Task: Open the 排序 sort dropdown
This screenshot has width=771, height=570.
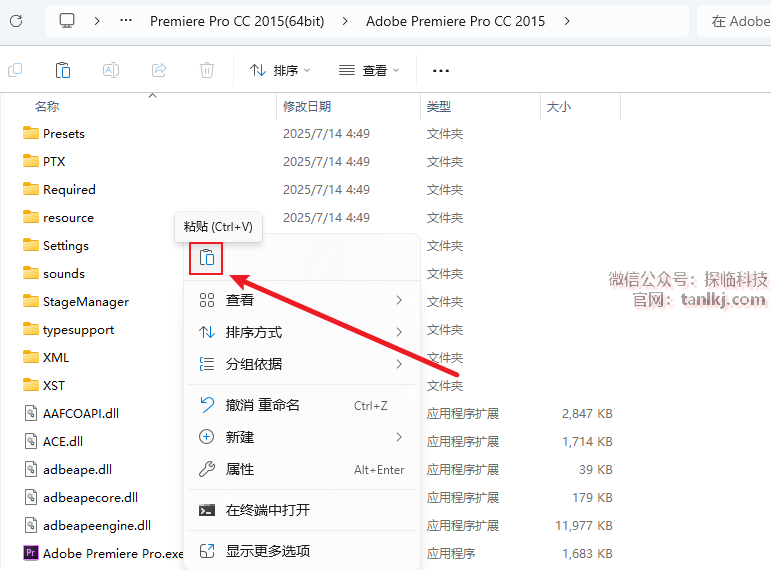Action: 280,70
